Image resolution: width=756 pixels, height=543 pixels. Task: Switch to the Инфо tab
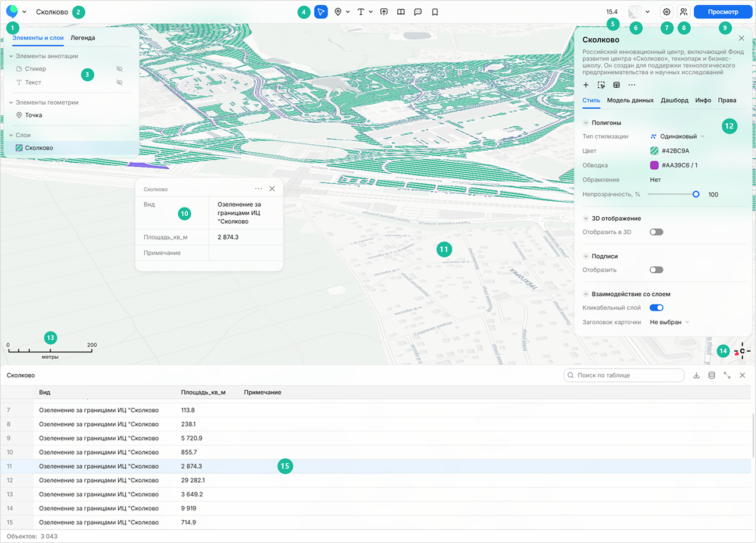703,100
